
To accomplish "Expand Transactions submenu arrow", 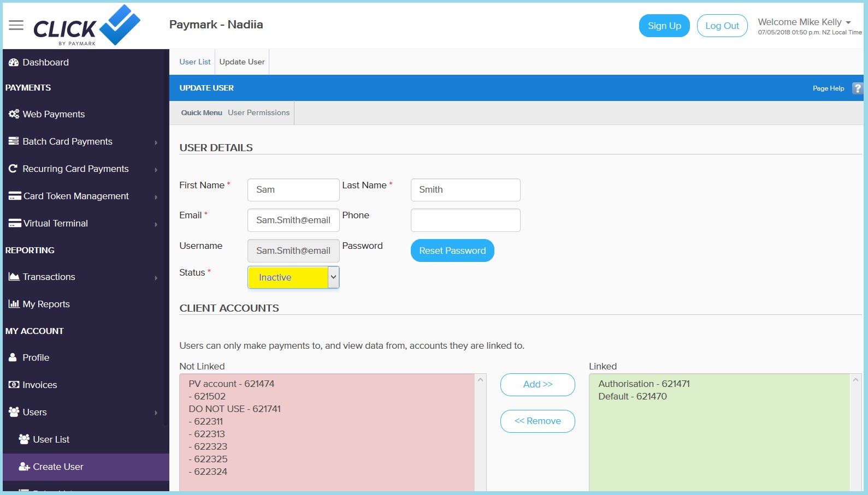I will [x=156, y=278].
